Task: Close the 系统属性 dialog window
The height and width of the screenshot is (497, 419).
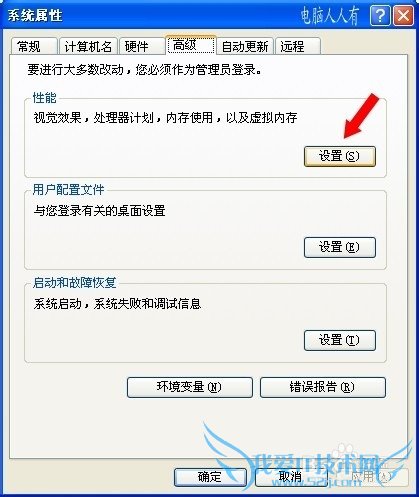Action: (403, 16)
